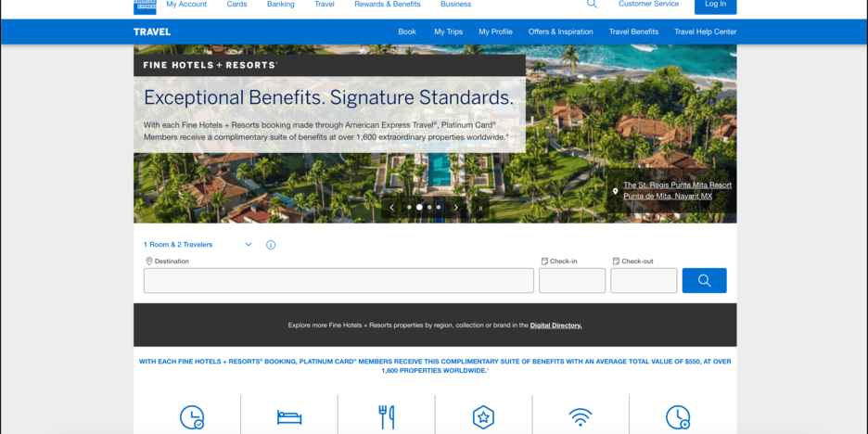Expand the 1 Room & 2 Travelers dropdown

click(x=198, y=245)
